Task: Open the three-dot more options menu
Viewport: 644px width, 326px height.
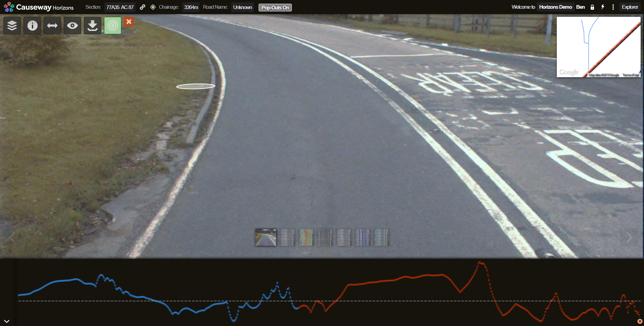Action: 613,7
